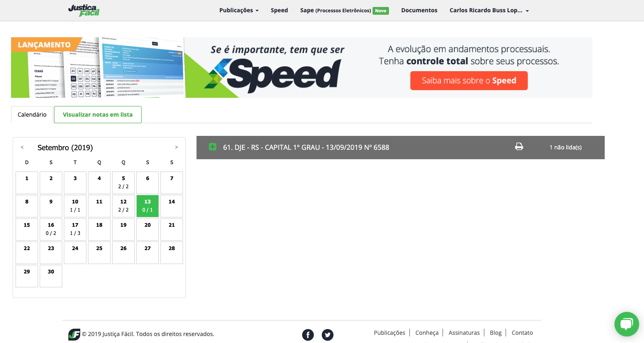The height and width of the screenshot is (343, 644).
Task: Click the 1 não lida(s) label
Action: coord(565,147)
